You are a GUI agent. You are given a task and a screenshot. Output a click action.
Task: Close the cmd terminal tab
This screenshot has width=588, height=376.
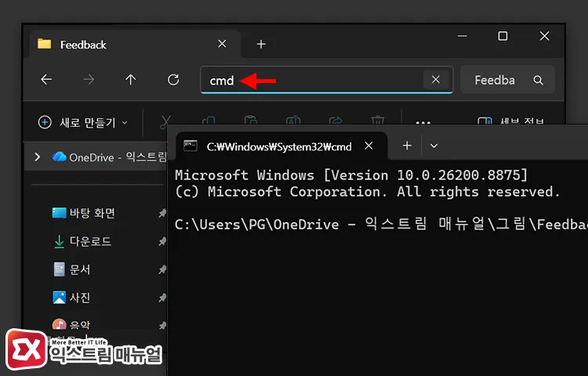pyautogui.click(x=369, y=146)
